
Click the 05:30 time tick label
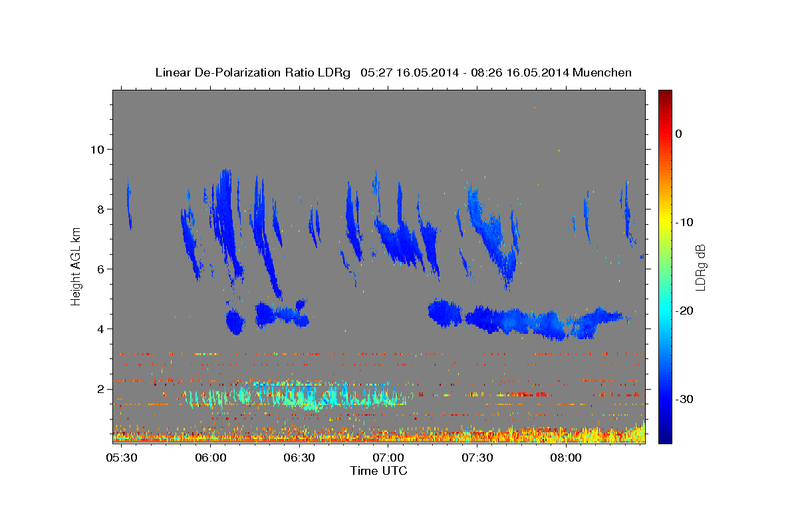[x=121, y=458]
